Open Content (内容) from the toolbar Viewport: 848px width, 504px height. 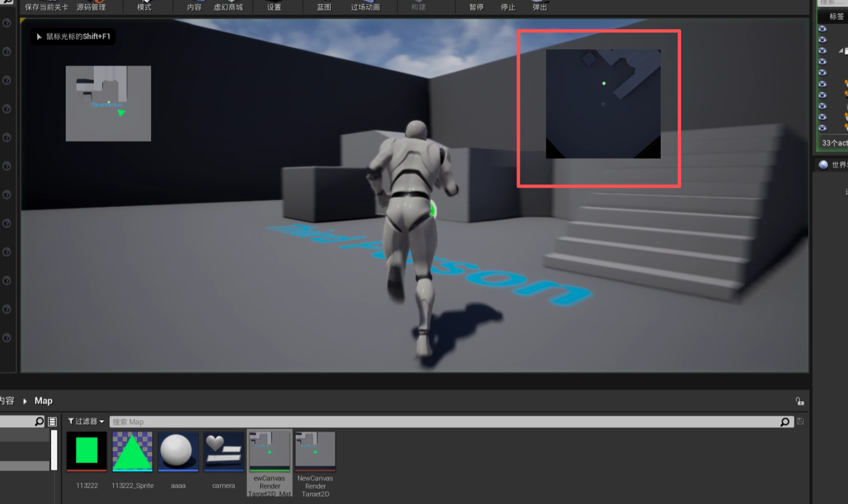194,7
